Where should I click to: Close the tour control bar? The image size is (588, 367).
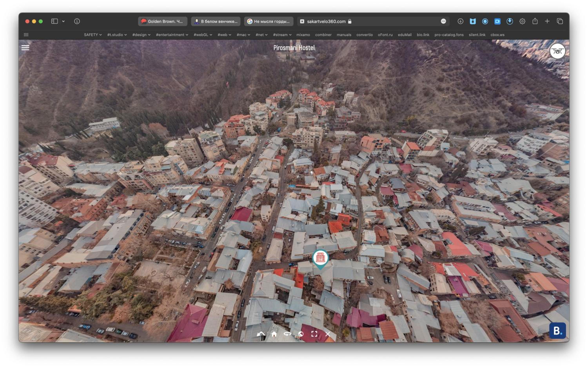[x=327, y=334]
